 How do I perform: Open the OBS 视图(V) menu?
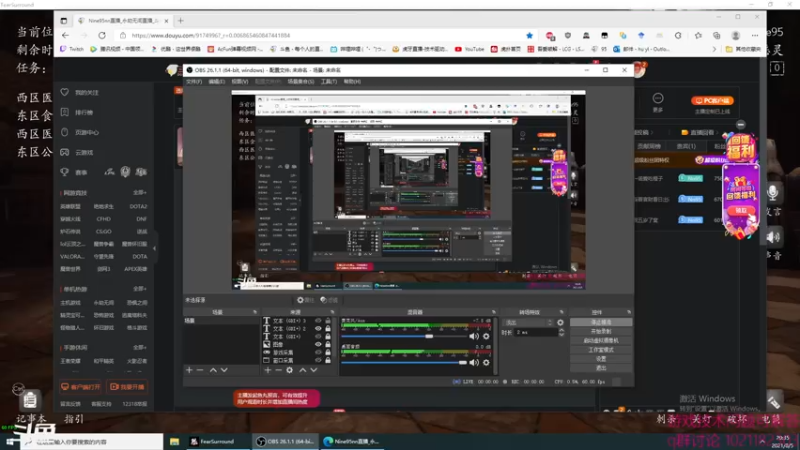pyautogui.click(x=240, y=82)
